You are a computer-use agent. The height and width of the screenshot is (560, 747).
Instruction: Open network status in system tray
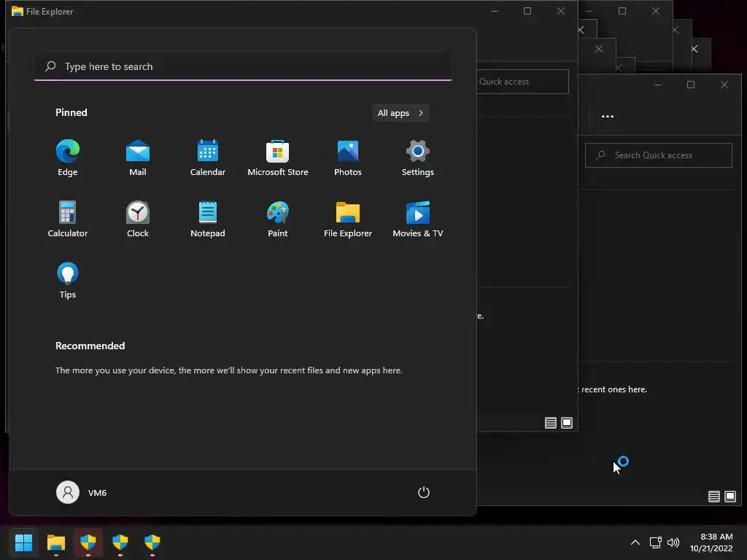click(x=656, y=542)
